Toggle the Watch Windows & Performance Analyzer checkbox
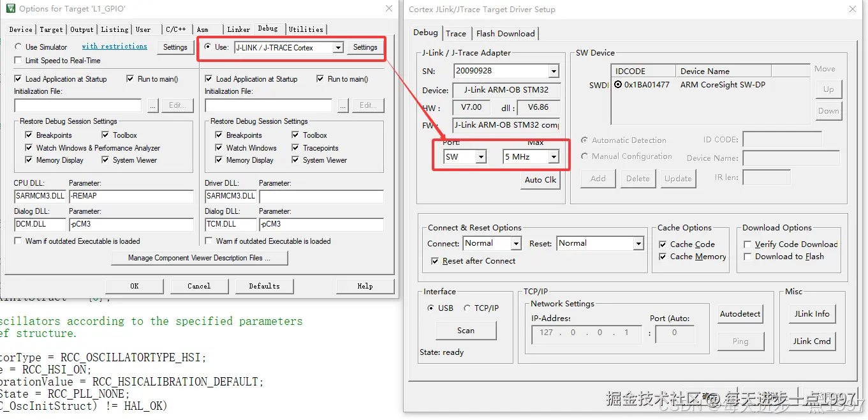The width and height of the screenshot is (868, 420). point(29,148)
